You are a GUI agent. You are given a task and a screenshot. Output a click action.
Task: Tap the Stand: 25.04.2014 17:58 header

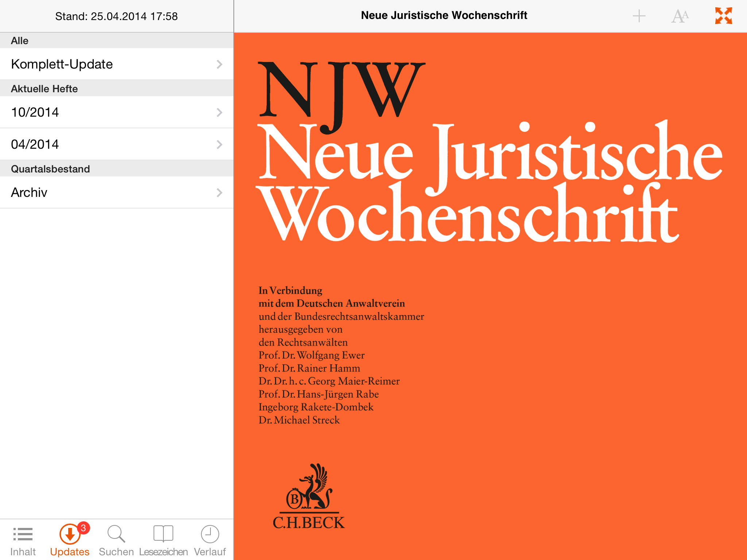116,16
